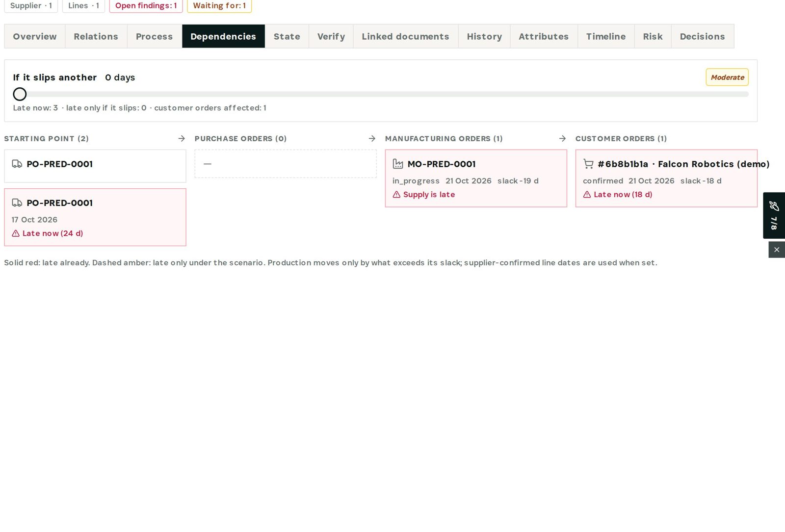The width and height of the screenshot is (785, 532).
Task: Click the arrow after the Starting Point heading
Action: click(x=182, y=139)
